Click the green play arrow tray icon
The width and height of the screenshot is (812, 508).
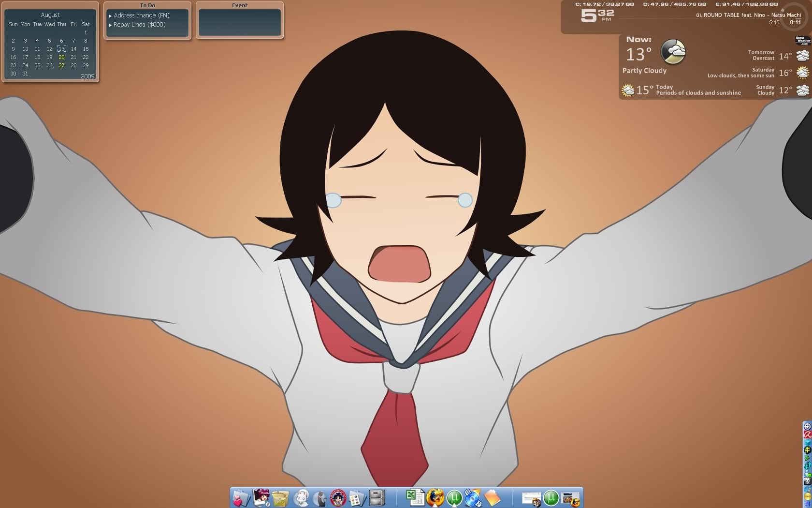tap(807, 458)
